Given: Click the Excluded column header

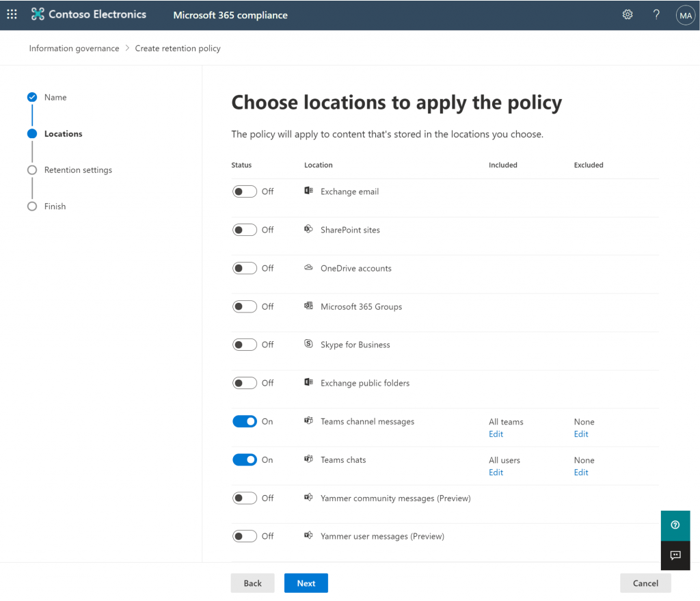Looking at the screenshot, I should click(x=589, y=165).
